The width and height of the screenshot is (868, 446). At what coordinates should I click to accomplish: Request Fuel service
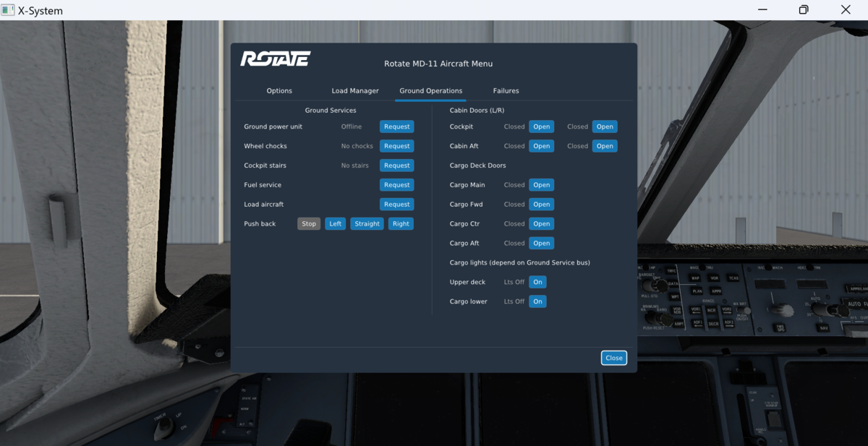(397, 185)
